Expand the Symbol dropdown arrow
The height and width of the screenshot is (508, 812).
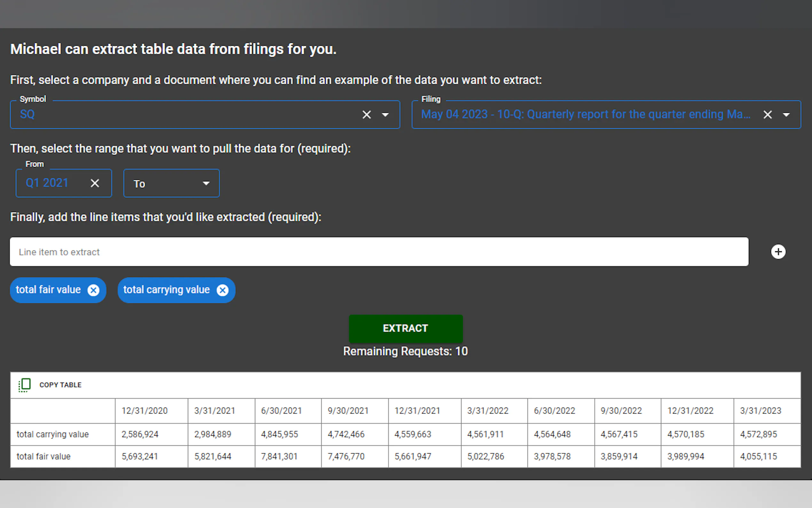(385, 115)
